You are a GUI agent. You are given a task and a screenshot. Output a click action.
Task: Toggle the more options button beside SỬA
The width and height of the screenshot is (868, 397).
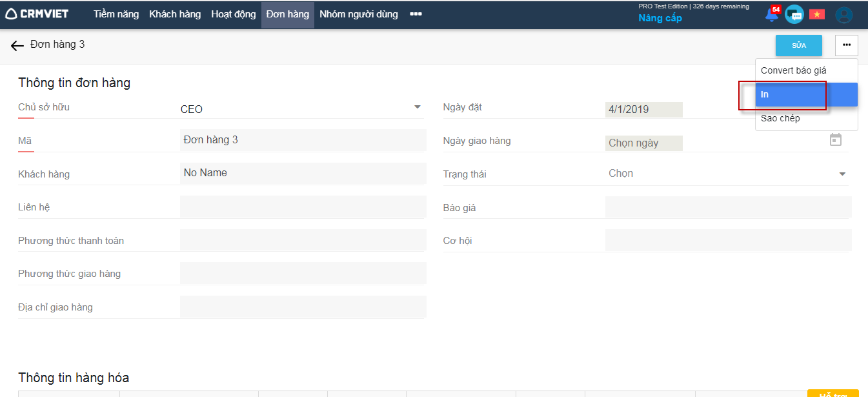(846, 45)
